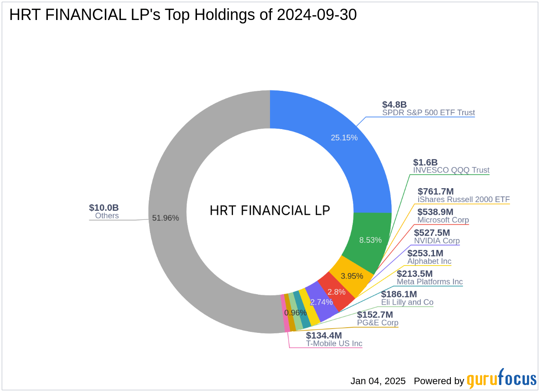Click the Jan 04, 2025 date text
This screenshot has width=540, height=392.
(x=378, y=381)
